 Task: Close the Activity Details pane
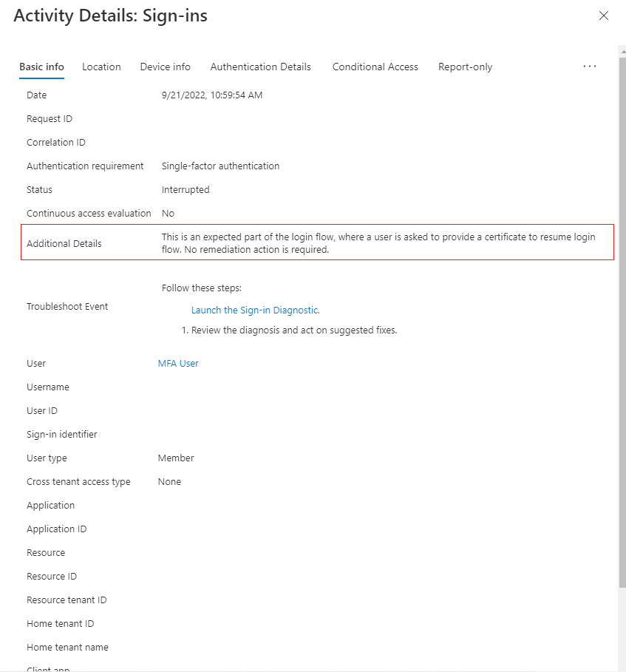pos(604,16)
